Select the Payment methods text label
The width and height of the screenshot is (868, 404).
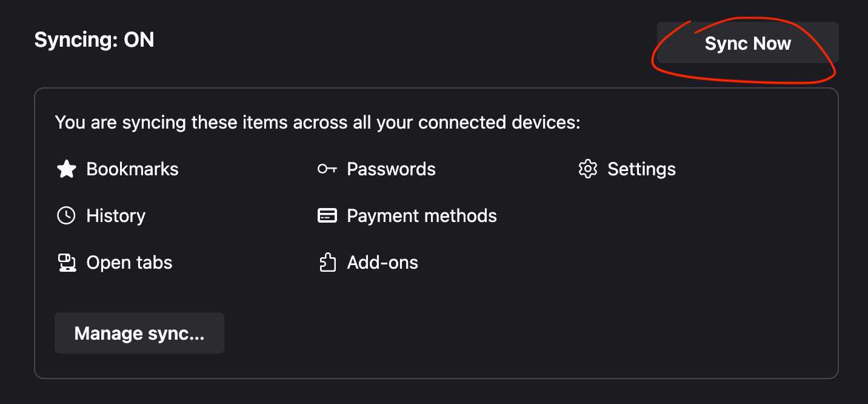coord(422,216)
